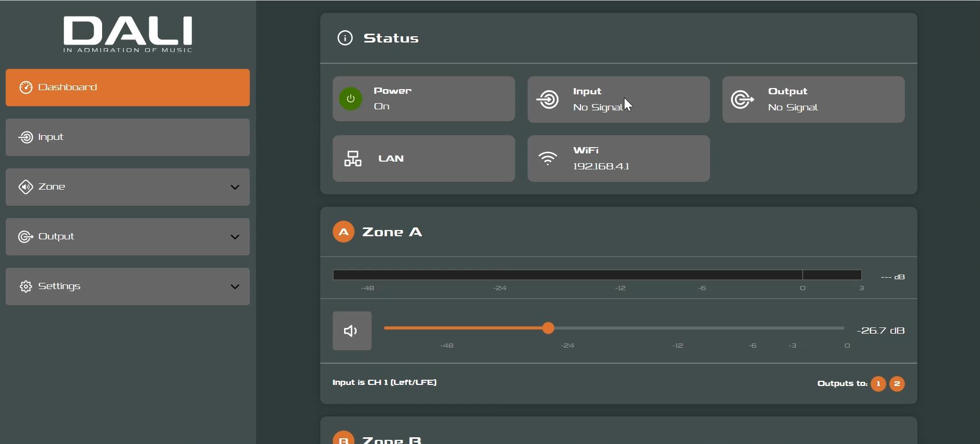Click the -26.7 dB volume value
The height and width of the screenshot is (444, 980).
tap(881, 331)
